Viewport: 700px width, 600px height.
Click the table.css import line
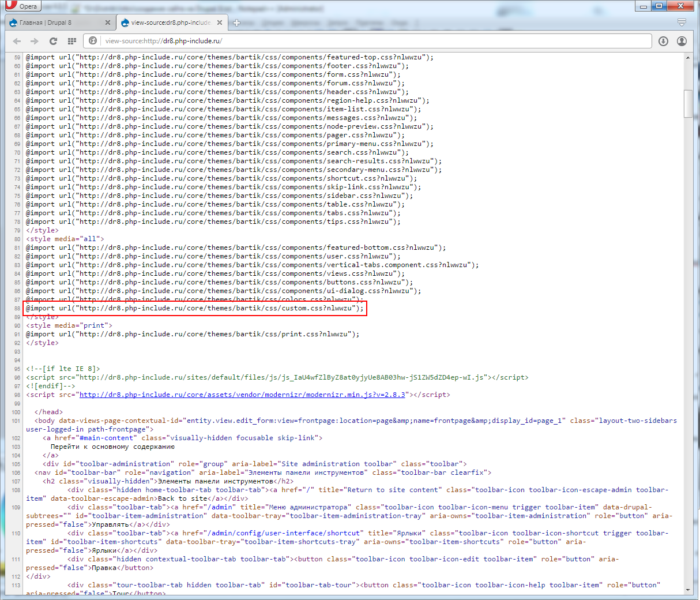click(x=215, y=204)
